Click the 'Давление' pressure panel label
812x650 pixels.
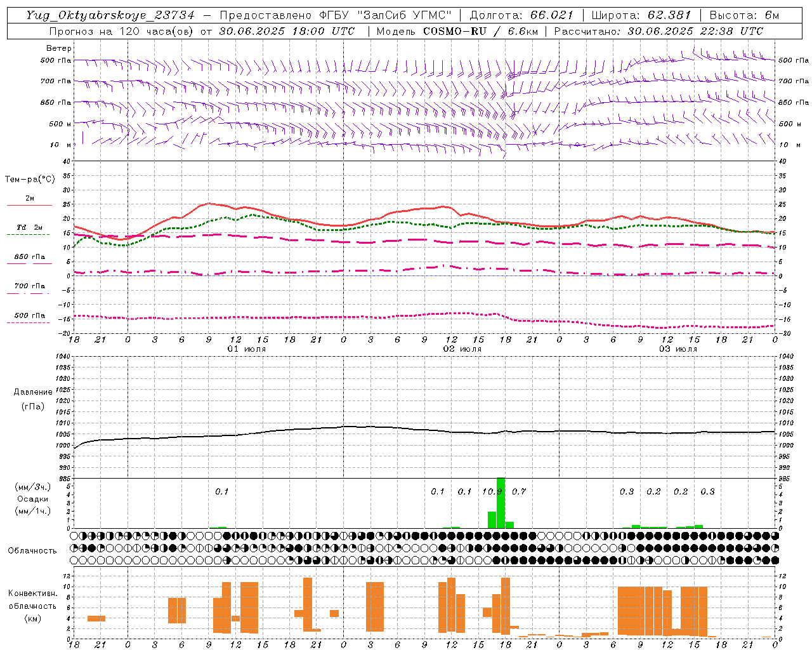[33, 392]
